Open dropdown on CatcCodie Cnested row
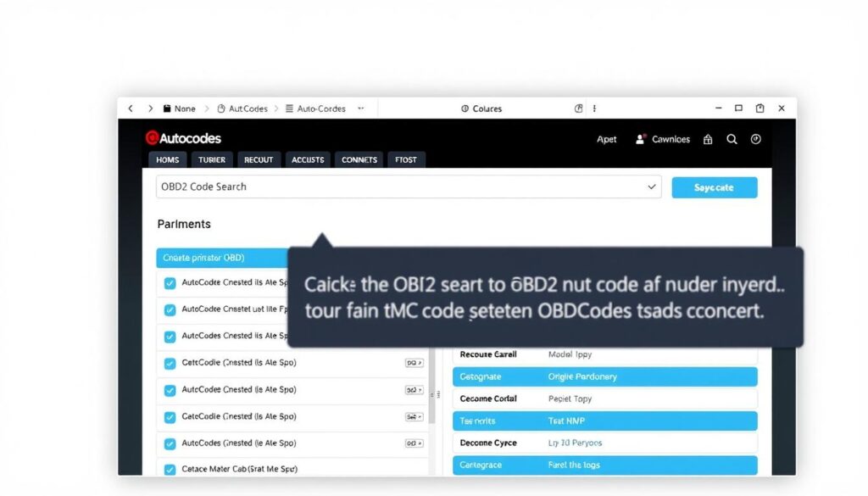868x496 pixels. coord(414,416)
